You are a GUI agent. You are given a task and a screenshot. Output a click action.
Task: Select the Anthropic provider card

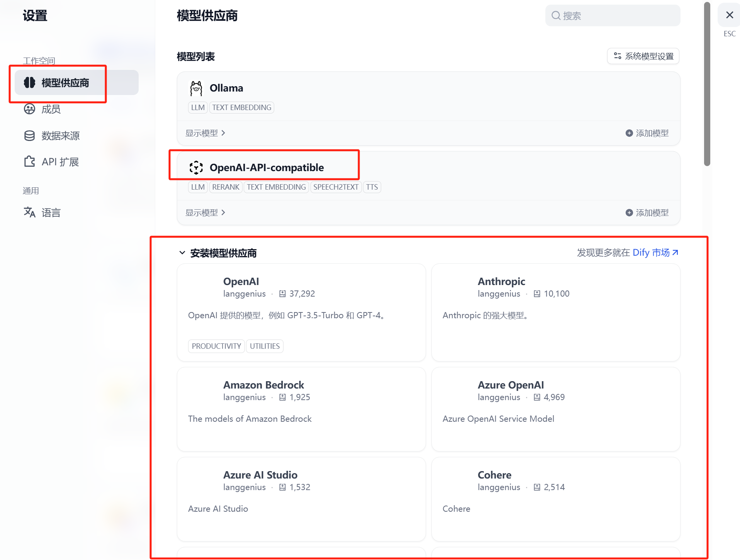tap(555, 312)
